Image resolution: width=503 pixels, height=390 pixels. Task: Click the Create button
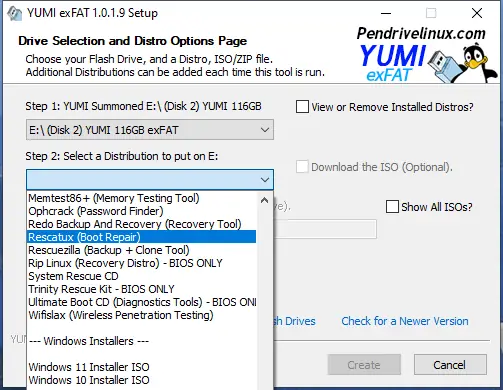pos(364,365)
